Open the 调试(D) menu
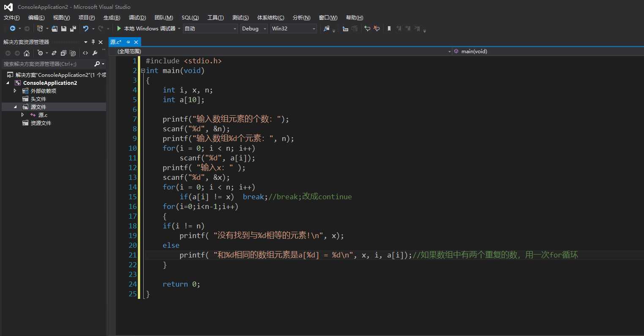 pyautogui.click(x=137, y=17)
